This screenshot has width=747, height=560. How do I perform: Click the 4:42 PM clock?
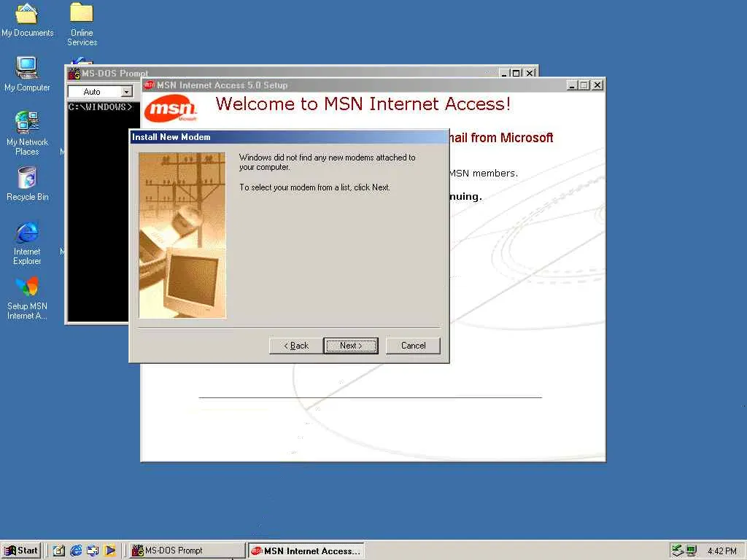721,551
